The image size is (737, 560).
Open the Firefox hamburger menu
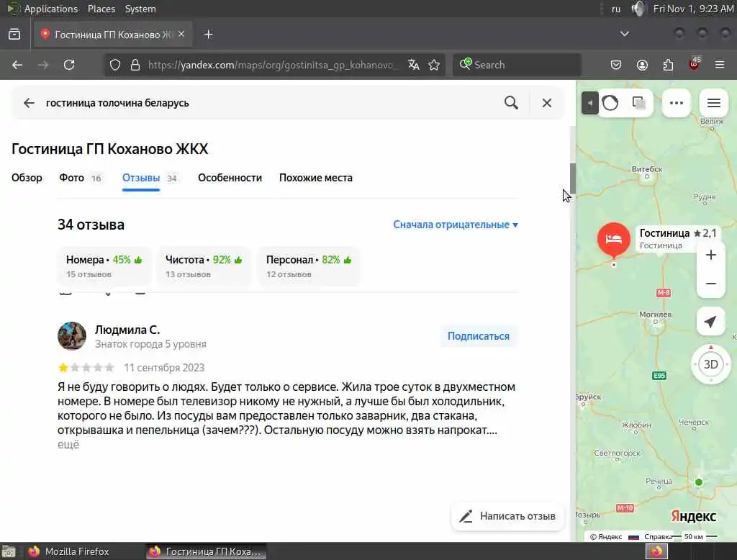(720, 65)
